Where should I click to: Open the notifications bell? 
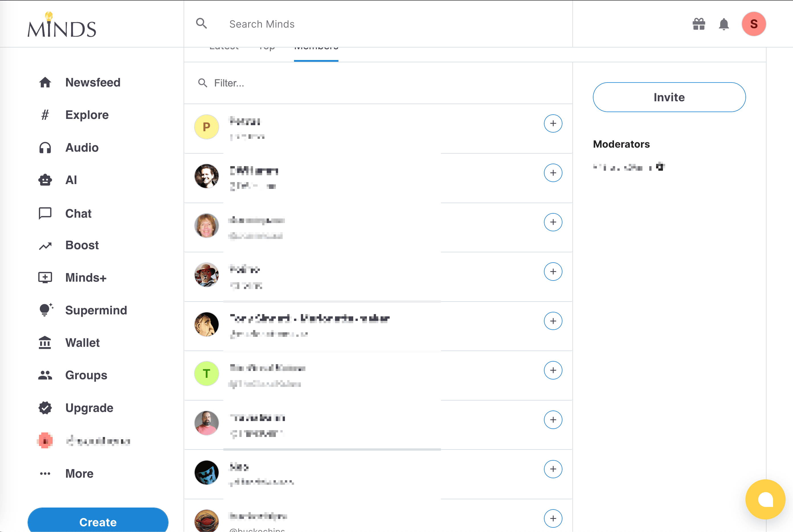[724, 24]
